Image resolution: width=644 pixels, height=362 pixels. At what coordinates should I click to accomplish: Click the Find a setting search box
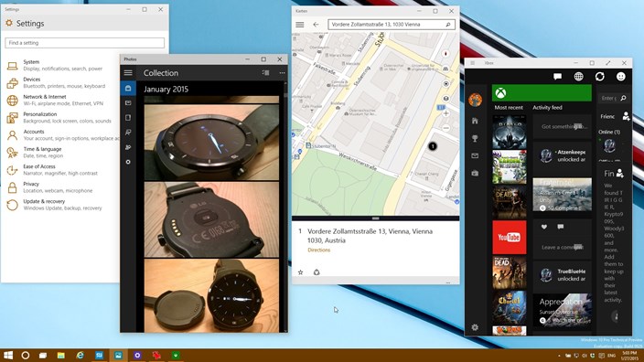click(x=84, y=43)
